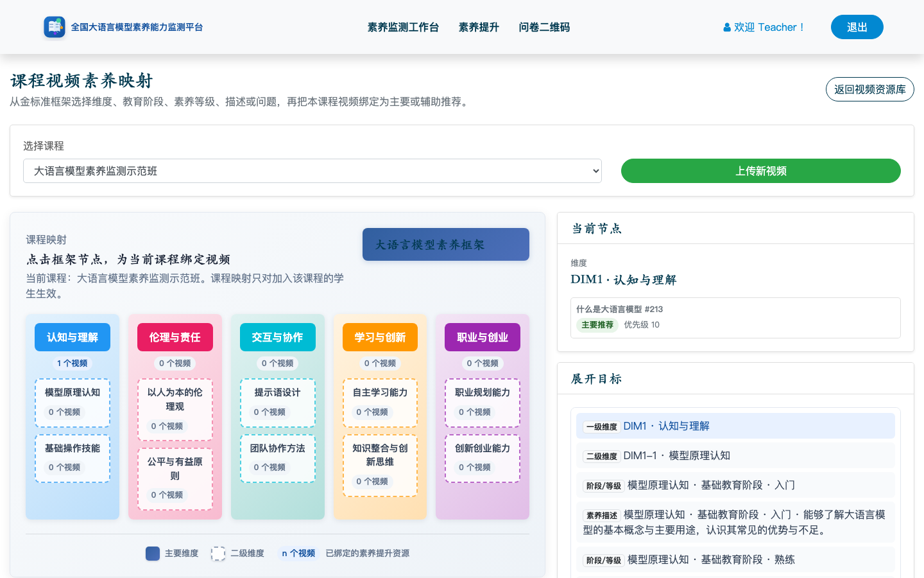924x578 pixels.
Task: Click the 0 个视频 badge under 伦理与责任 header
Action: [175, 363]
